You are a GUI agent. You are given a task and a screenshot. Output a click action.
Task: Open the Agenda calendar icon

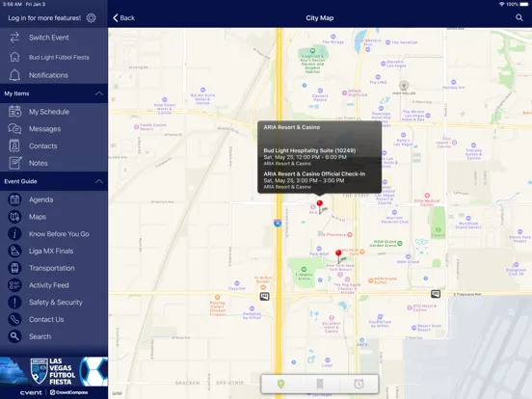click(14, 199)
